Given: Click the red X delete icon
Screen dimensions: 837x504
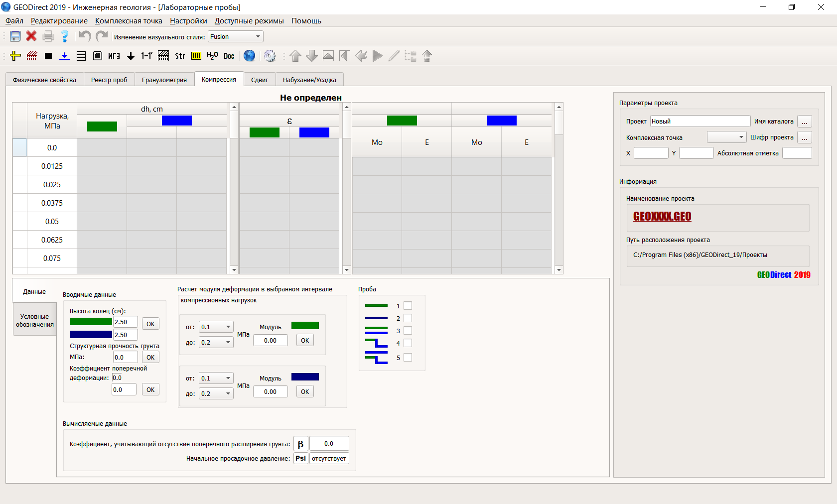Looking at the screenshot, I should 31,36.
